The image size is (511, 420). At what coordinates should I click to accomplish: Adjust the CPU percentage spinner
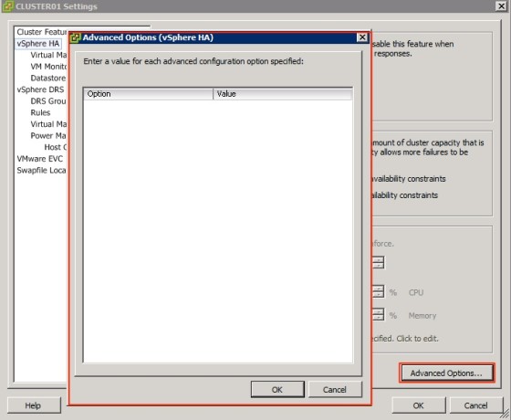pos(378,291)
